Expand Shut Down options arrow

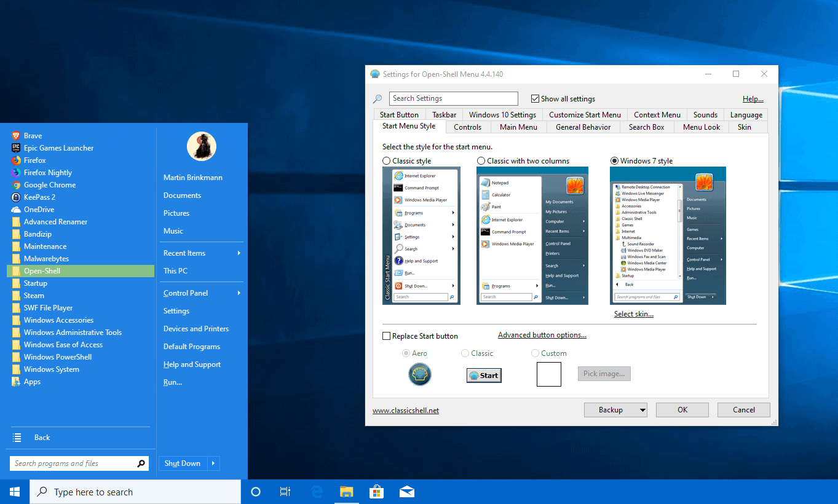[213, 463]
